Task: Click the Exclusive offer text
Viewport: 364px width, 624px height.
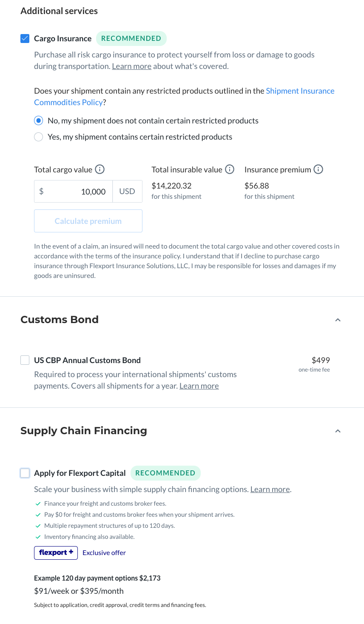Action: [104, 553]
